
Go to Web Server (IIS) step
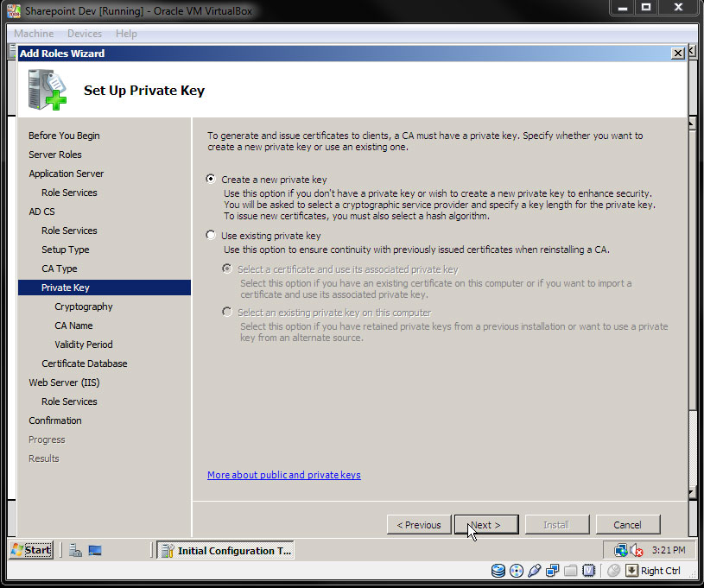[64, 383]
